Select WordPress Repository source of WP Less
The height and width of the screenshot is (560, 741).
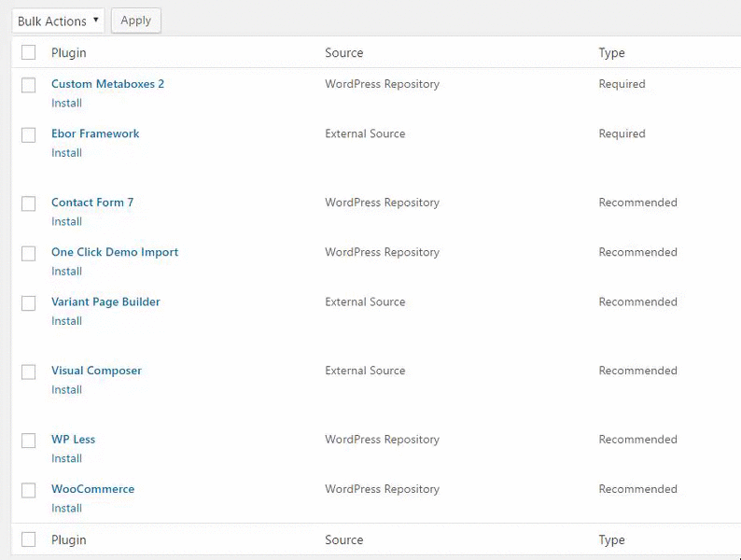383,440
